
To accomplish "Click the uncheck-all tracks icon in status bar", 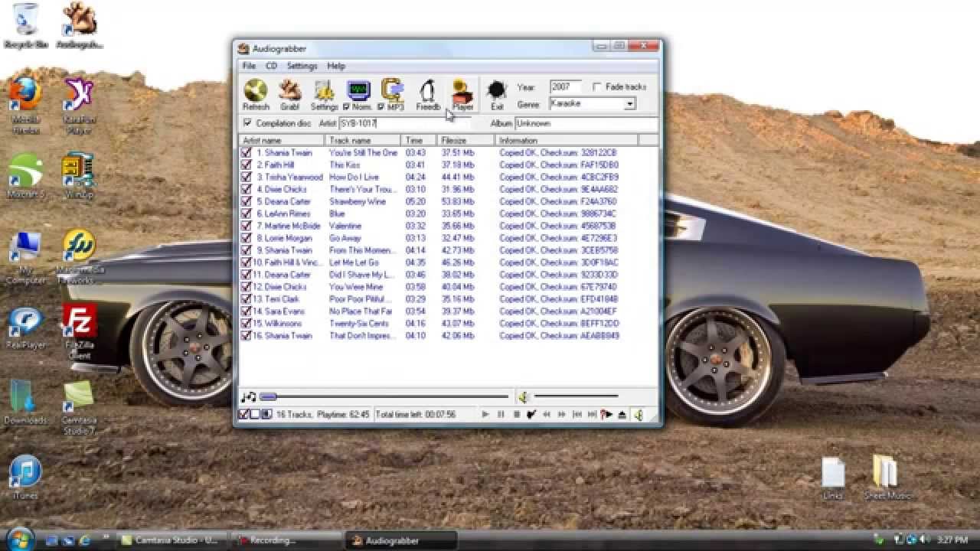I will (x=255, y=415).
